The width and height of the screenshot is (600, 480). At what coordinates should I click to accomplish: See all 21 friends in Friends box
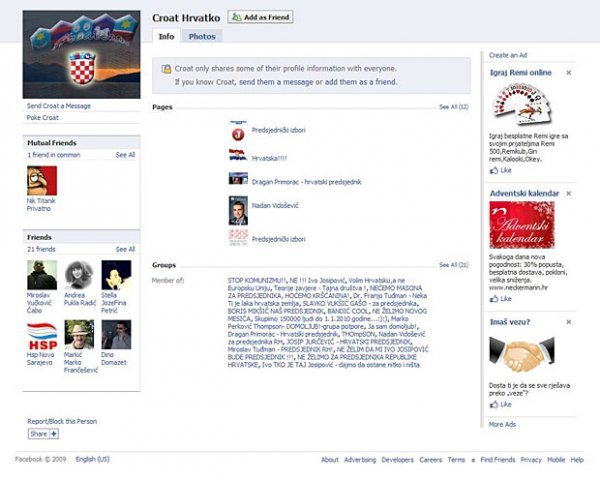[126, 249]
